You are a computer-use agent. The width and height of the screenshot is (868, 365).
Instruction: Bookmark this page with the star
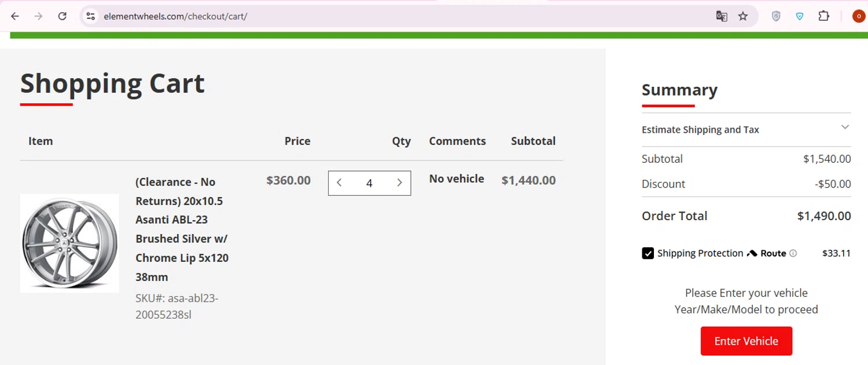coord(743,16)
